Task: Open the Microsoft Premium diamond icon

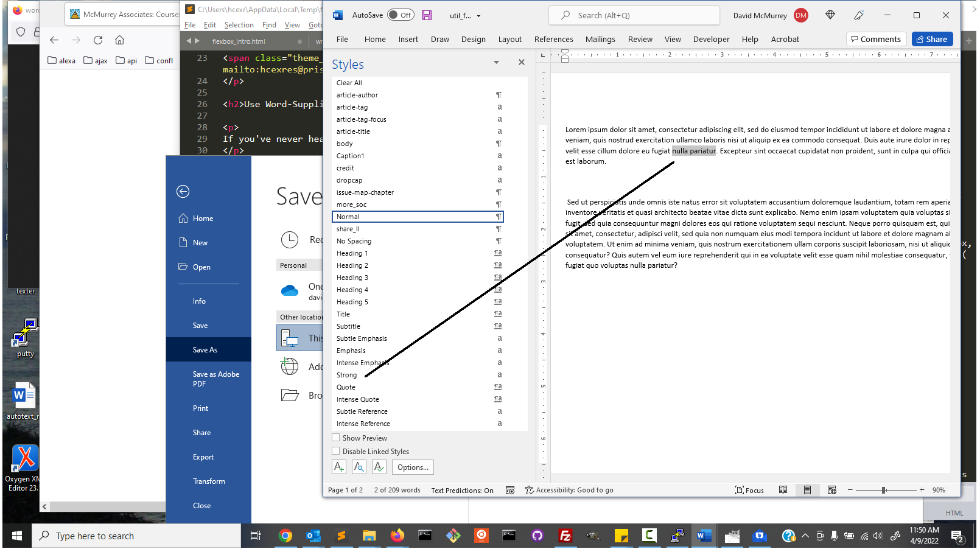Action: point(830,15)
